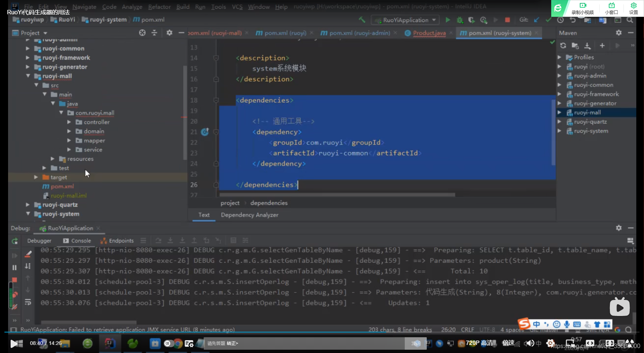Screen dimensions: 644x353
Task: Toggle scroll to end in console
Action: 28,266
